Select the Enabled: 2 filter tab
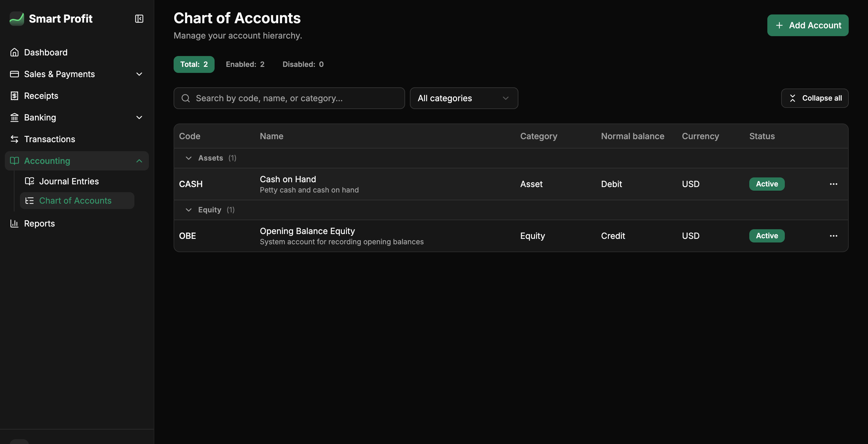 245,64
